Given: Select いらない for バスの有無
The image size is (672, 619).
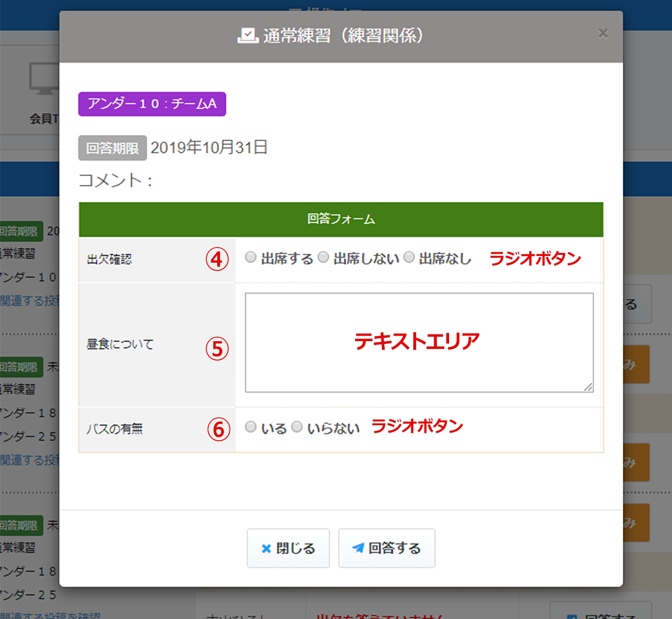Looking at the screenshot, I should click(297, 427).
